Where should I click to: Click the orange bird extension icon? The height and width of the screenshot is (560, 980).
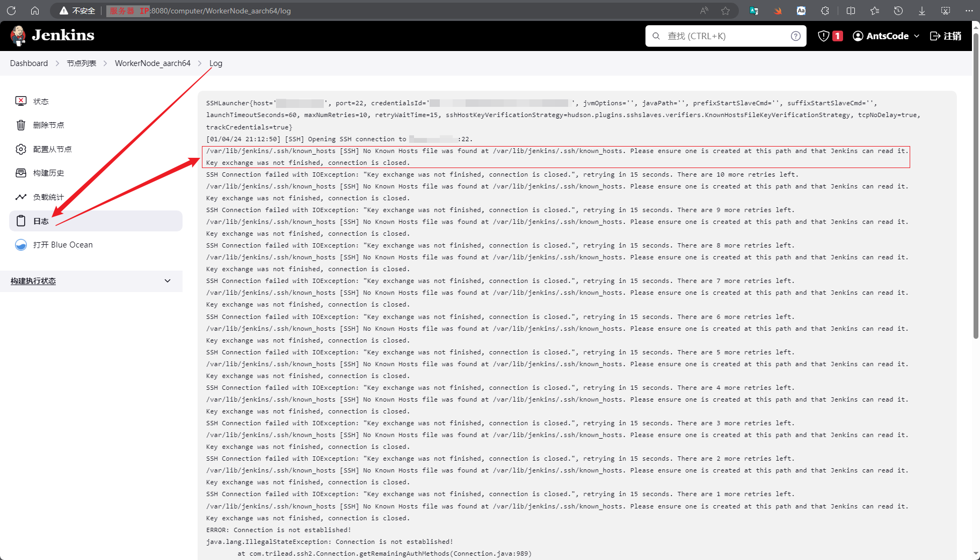tap(778, 11)
